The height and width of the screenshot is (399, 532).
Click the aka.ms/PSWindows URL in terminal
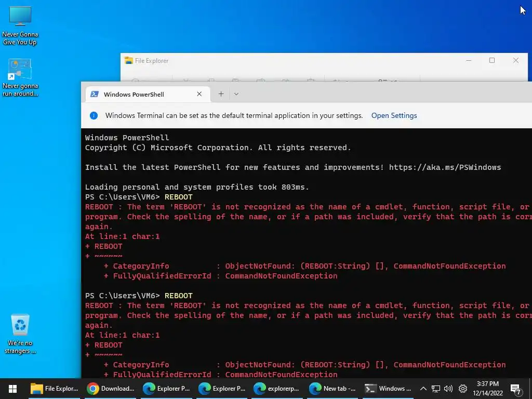(445, 167)
